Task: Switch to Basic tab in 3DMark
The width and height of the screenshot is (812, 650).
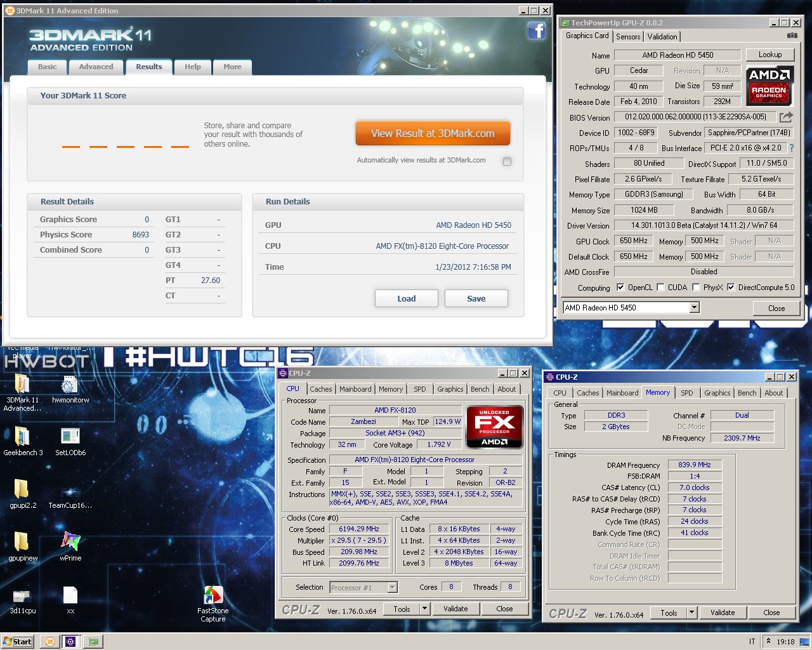Action: [47, 67]
